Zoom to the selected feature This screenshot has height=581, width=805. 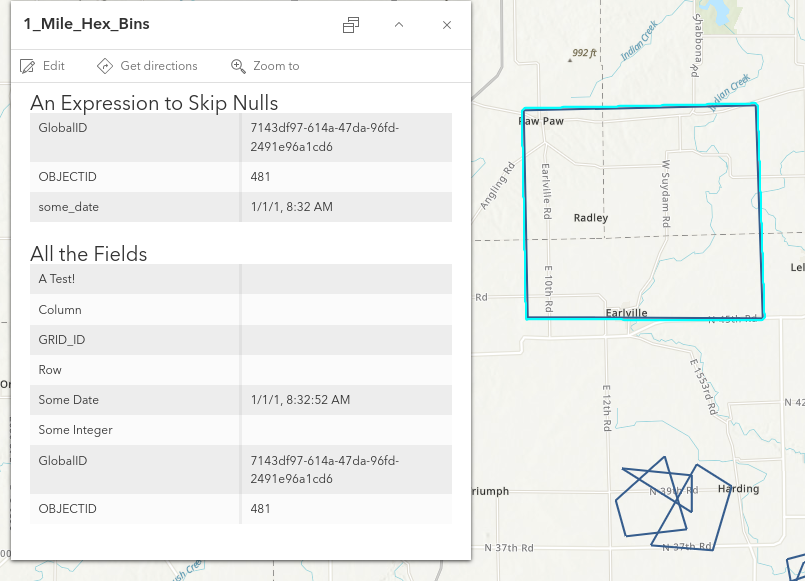click(265, 66)
